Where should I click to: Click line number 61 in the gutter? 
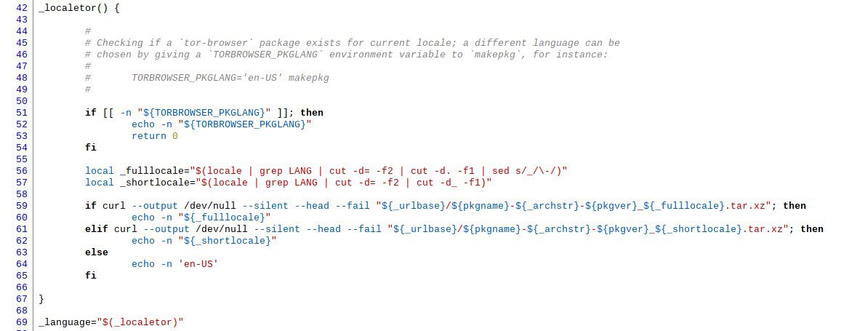pyautogui.click(x=22, y=229)
